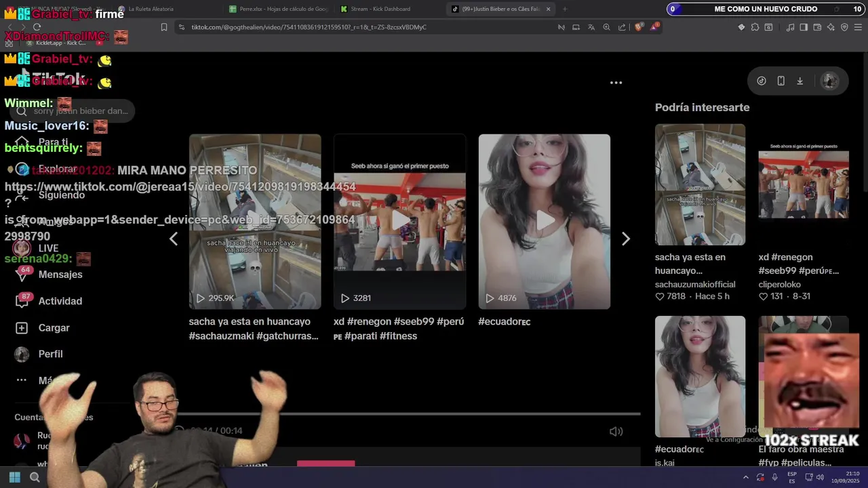The width and height of the screenshot is (868, 488).
Task: Open the #ecuador suggested thumbnail in sidebar
Action: coord(700,376)
